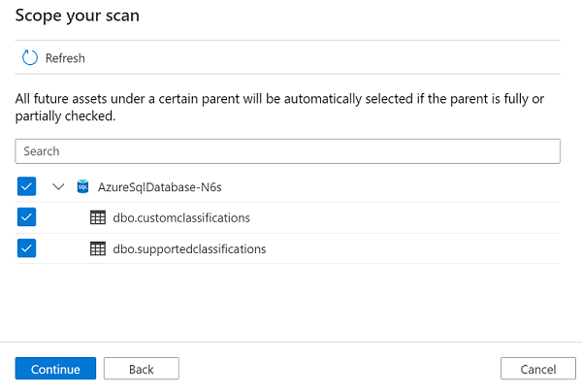Click the Azure SQL database icon
This screenshot has height=392, width=582.
82,186
